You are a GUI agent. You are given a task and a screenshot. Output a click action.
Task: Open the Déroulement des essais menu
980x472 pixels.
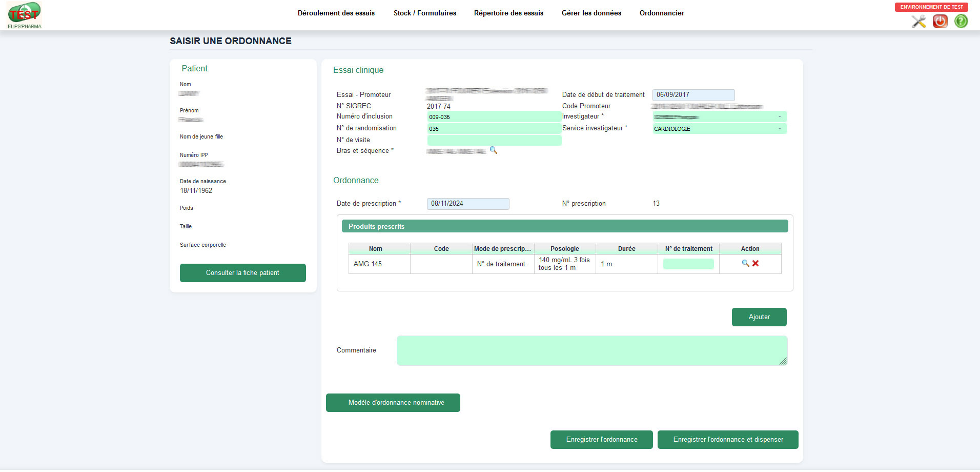pos(336,13)
